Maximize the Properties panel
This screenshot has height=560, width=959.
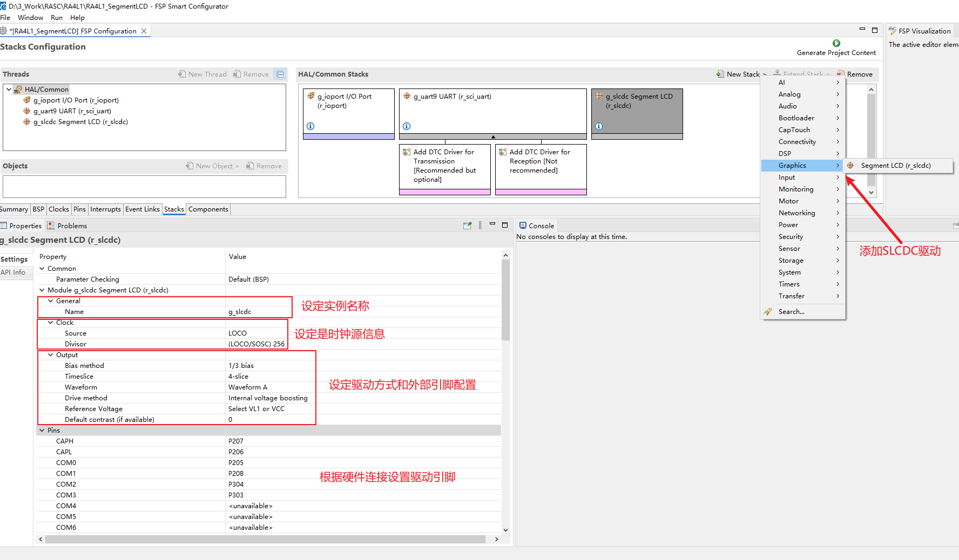(x=505, y=225)
